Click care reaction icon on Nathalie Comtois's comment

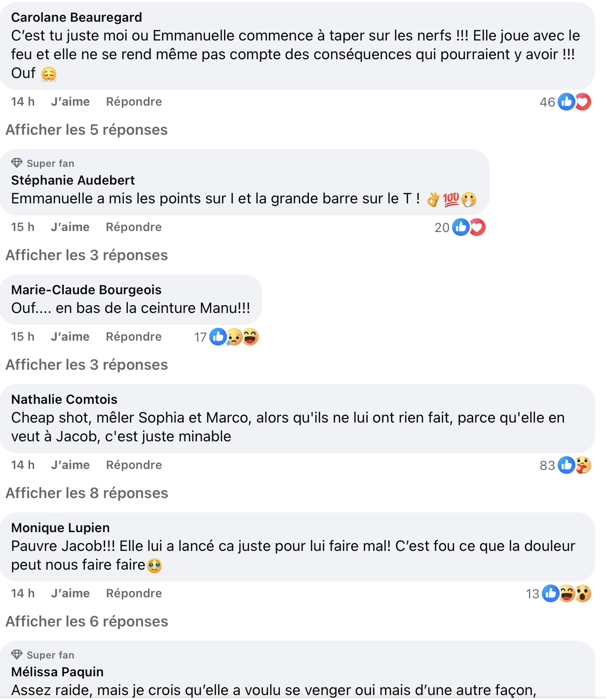pos(583,465)
